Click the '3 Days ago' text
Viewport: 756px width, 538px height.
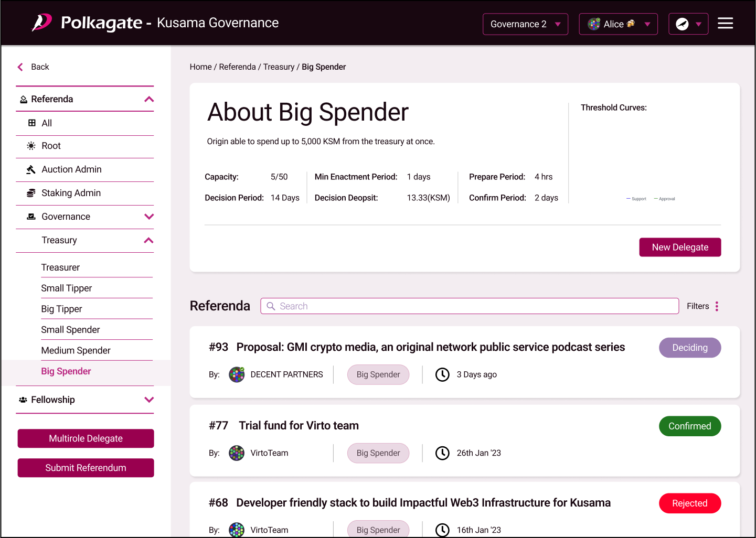[x=476, y=374]
